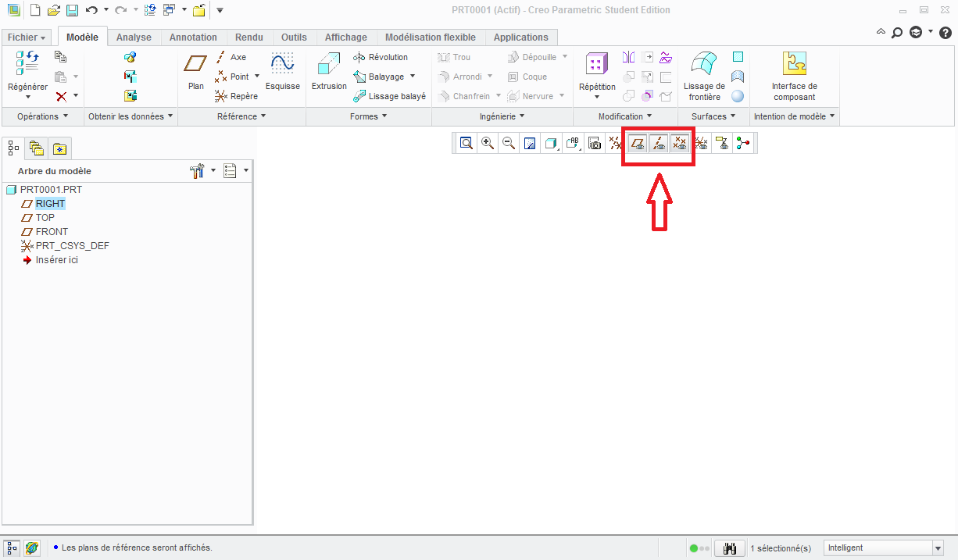
Task: Toggle coordinate system display in graphics toolbar
Action: (701, 143)
